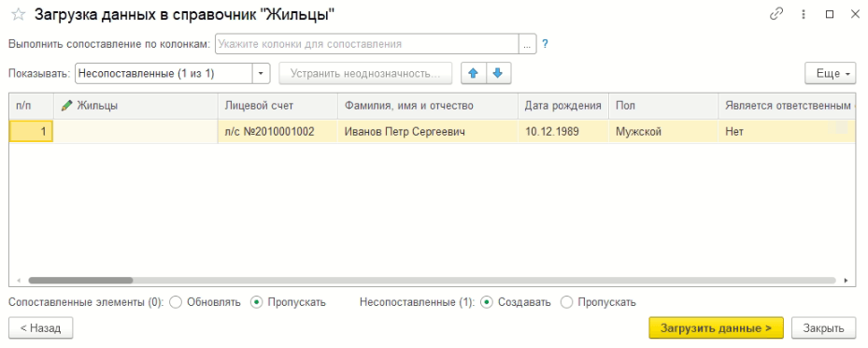
Task: Select row number cell 1
Action: [x=32, y=132]
